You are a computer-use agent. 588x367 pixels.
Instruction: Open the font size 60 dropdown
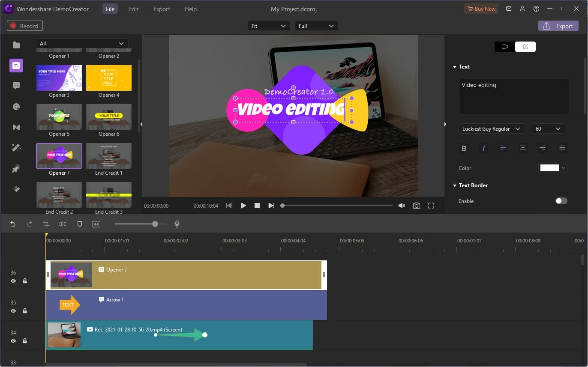[x=548, y=128]
